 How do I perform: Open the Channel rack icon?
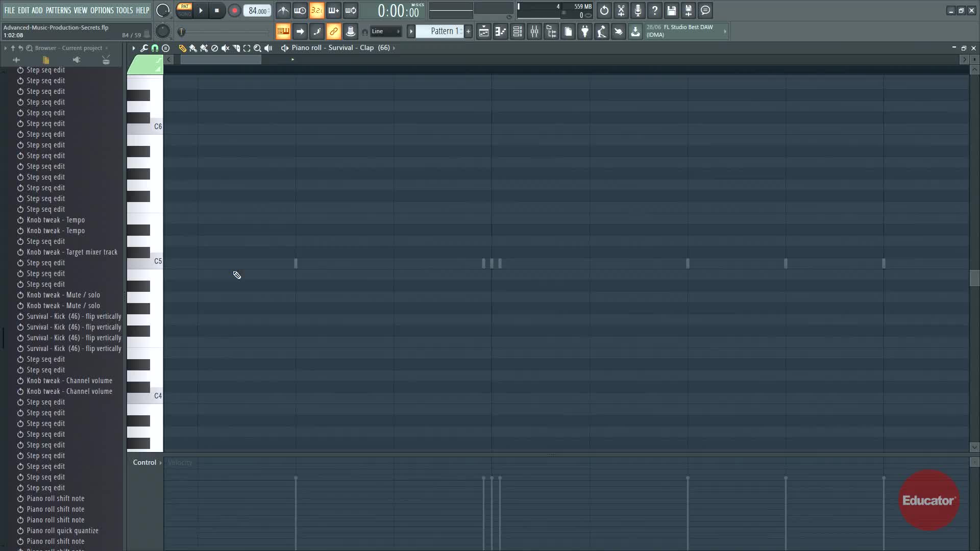[517, 32]
